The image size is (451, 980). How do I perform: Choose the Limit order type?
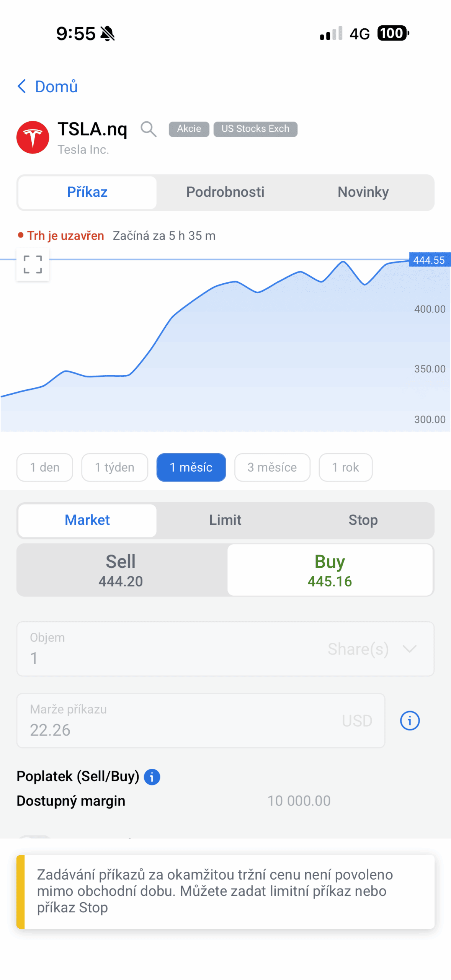225,520
